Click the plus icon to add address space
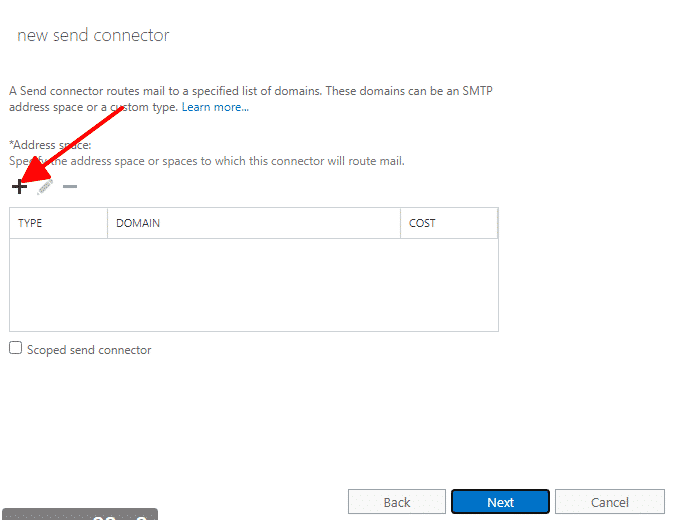 coord(19,187)
